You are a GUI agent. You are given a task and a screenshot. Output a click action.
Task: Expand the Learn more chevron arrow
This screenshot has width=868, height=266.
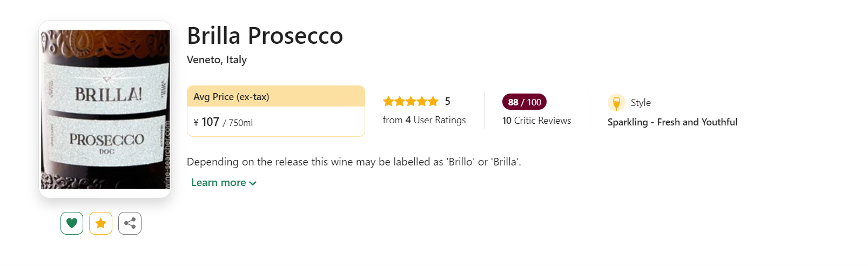click(253, 183)
